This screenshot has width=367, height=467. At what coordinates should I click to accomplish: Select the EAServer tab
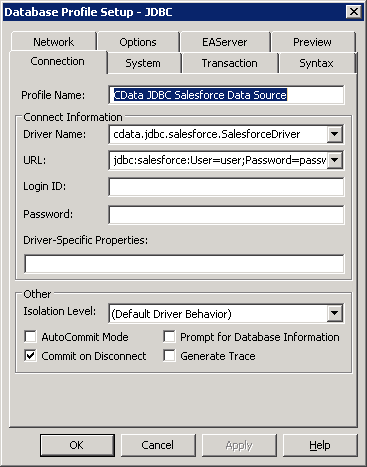click(x=225, y=42)
